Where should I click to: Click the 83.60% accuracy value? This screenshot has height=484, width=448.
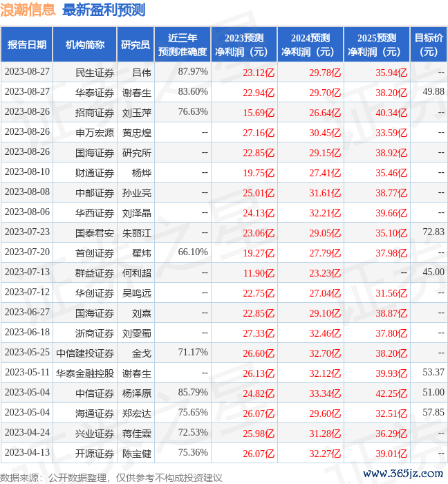click(193, 92)
